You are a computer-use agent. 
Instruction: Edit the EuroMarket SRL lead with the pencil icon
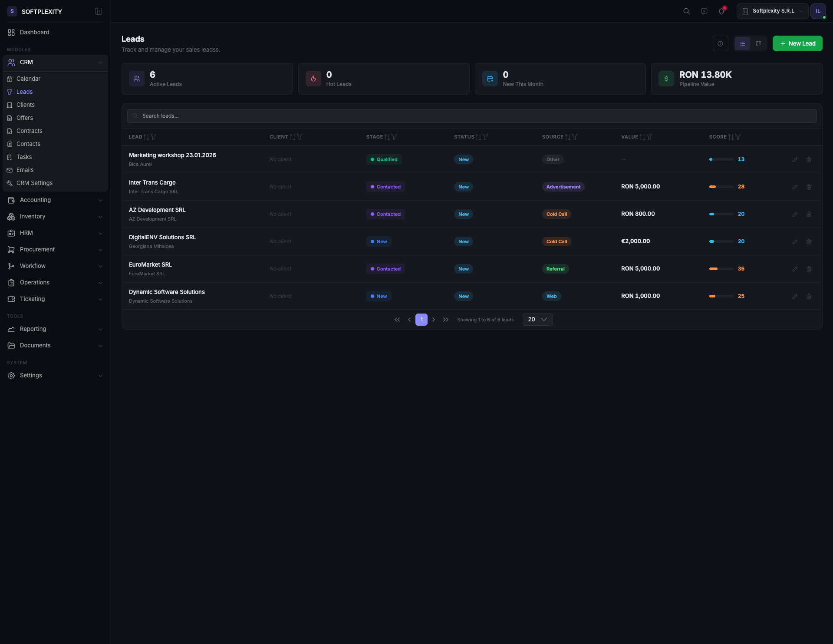pyautogui.click(x=795, y=269)
